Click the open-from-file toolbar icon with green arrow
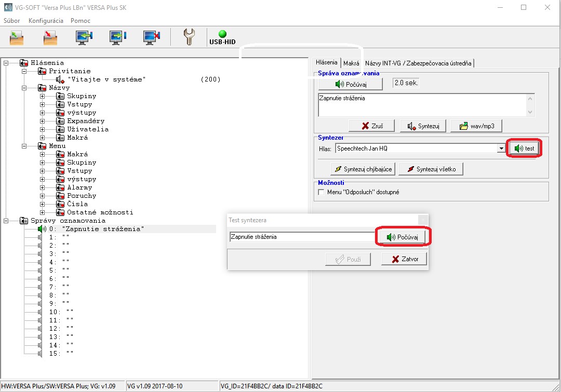The height and width of the screenshot is (392, 561). tap(17, 37)
